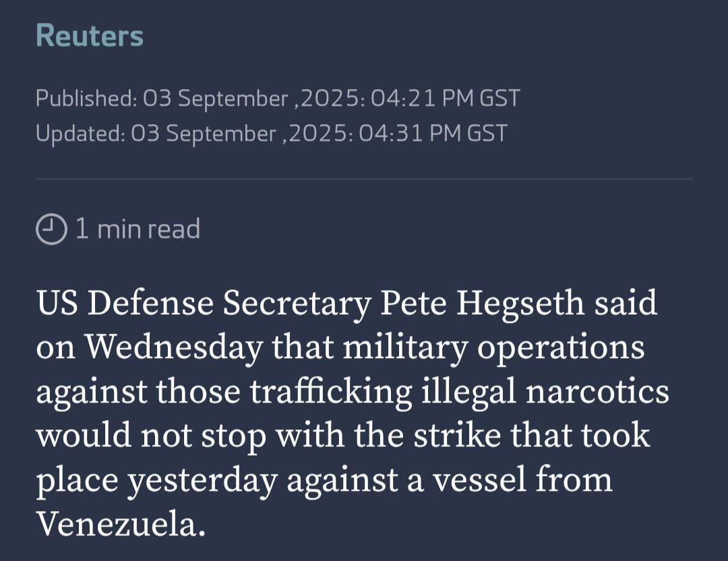Click the words "illegal narcotics"
Viewport: 728px width, 561px height.
coord(545,392)
